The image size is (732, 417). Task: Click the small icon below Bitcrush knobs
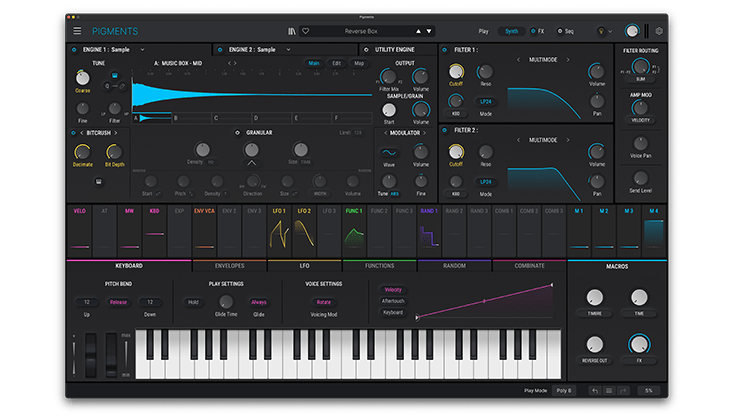click(x=99, y=182)
